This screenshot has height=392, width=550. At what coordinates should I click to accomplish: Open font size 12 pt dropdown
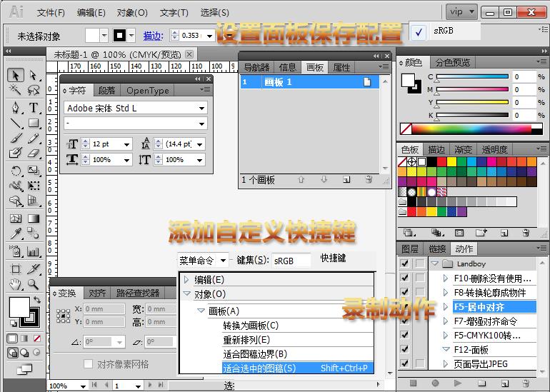(126, 144)
